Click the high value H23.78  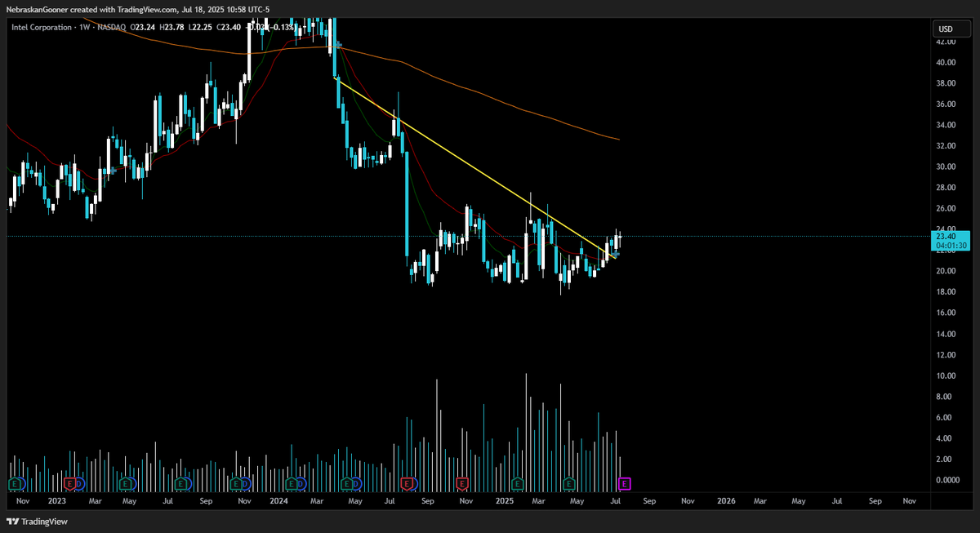173,28
